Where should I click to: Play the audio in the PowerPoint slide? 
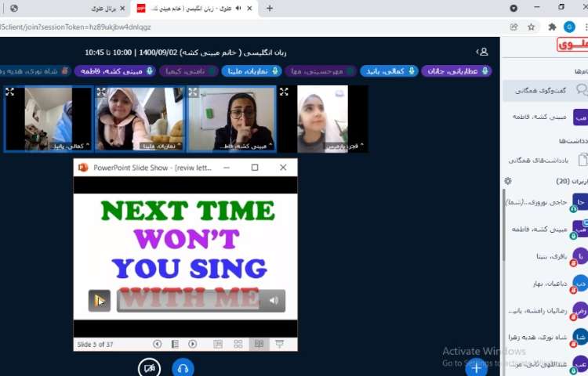point(99,301)
